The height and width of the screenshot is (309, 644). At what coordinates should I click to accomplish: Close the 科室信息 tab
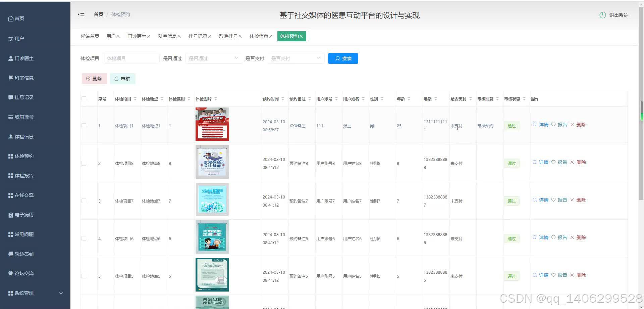(179, 36)
